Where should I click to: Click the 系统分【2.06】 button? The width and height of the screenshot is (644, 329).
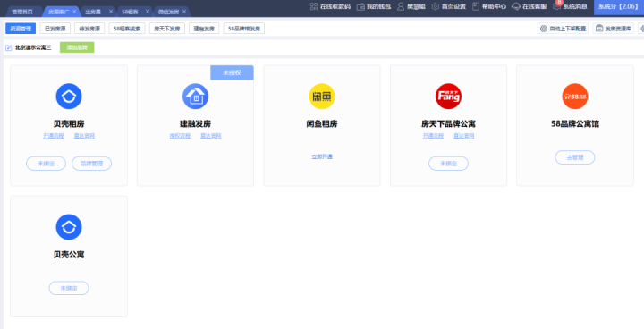point(619,7)
